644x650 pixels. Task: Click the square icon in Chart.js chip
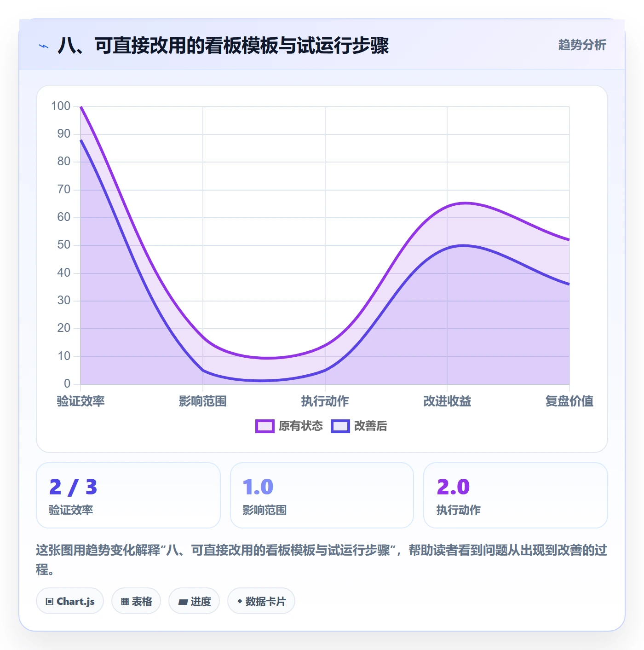point(50,602)
